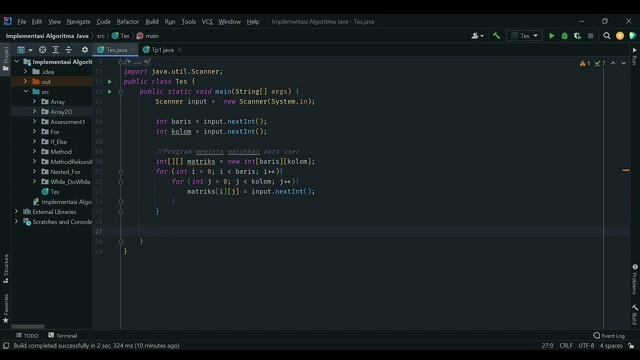Open the Favorites tool window
640x360 pixels.
coord(6,309)
